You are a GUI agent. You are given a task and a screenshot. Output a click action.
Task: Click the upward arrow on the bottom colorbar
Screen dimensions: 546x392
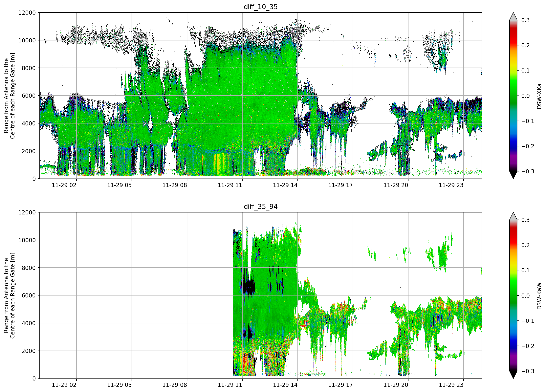(513, 216)
